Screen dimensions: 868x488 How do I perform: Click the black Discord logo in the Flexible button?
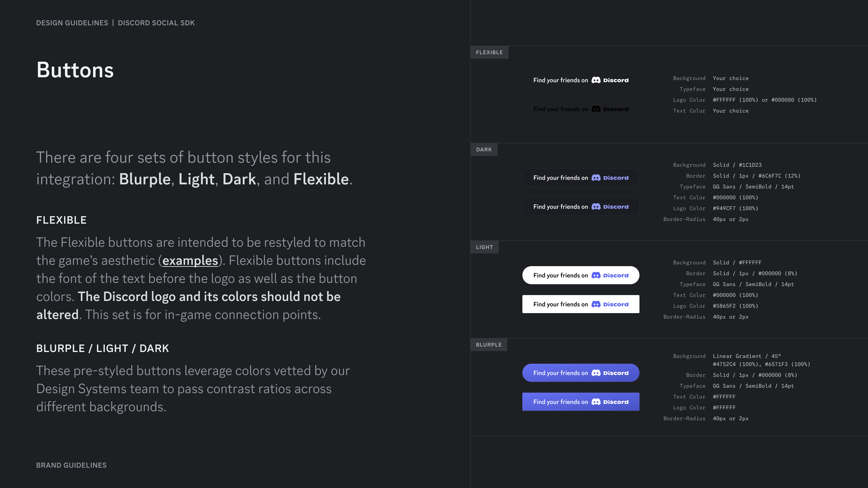point(610,109)
